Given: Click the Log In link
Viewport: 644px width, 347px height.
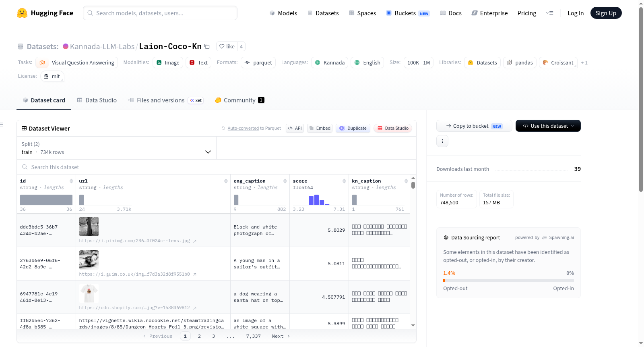Looking at the screenshot, I should [x=575, y=13].
